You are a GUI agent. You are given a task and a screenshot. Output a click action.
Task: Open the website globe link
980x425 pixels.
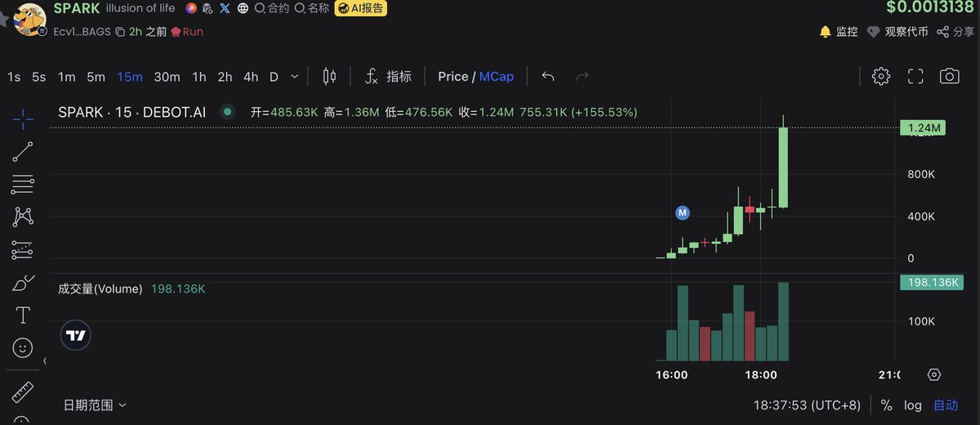(243, 8)
